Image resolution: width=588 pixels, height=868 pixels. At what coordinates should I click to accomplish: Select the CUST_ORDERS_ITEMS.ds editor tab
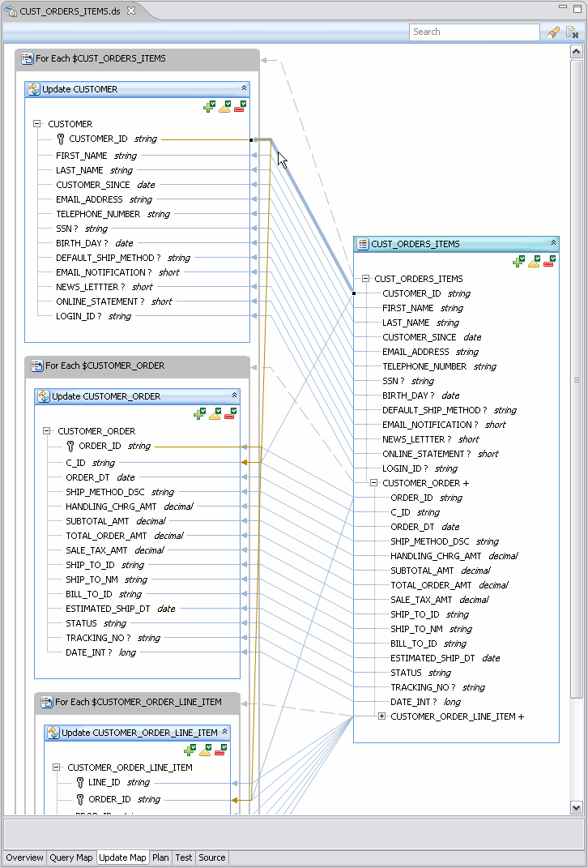70,11
